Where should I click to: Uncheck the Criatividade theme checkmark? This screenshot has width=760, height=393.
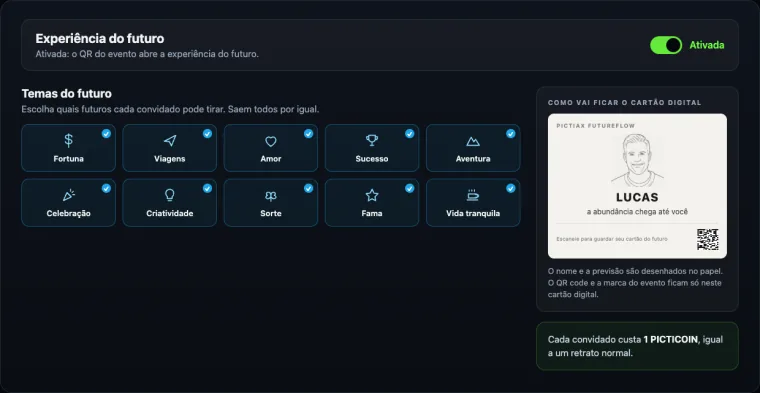click(x=207, y=189)
